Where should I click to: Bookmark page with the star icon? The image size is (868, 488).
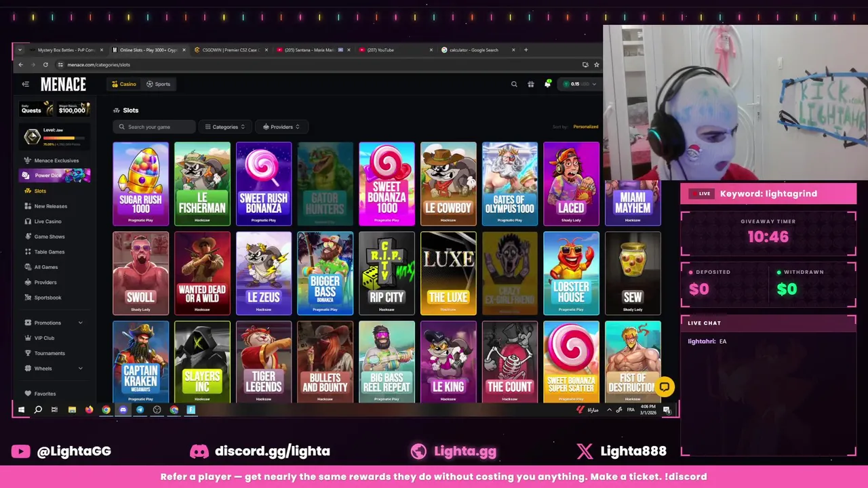[x=596, y=64]
